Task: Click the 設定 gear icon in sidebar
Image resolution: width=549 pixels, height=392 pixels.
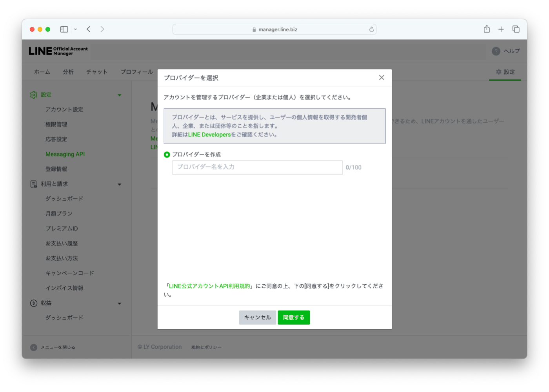Action: (34, 95)
